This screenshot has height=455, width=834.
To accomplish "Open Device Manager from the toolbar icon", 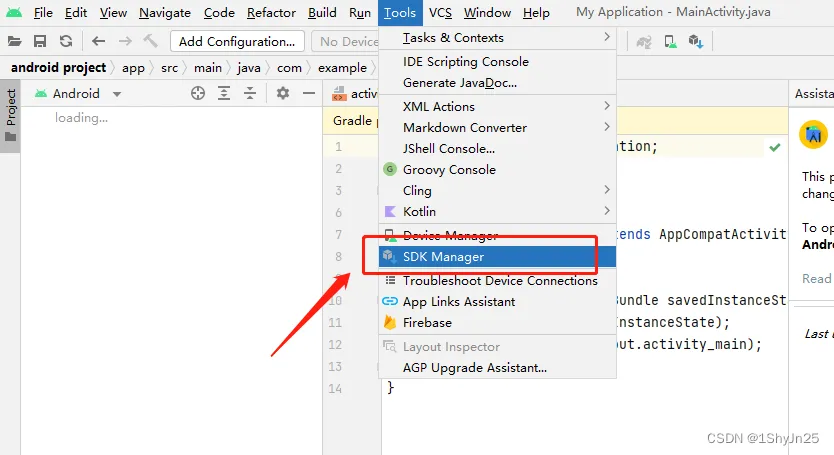I will [670, 42].
